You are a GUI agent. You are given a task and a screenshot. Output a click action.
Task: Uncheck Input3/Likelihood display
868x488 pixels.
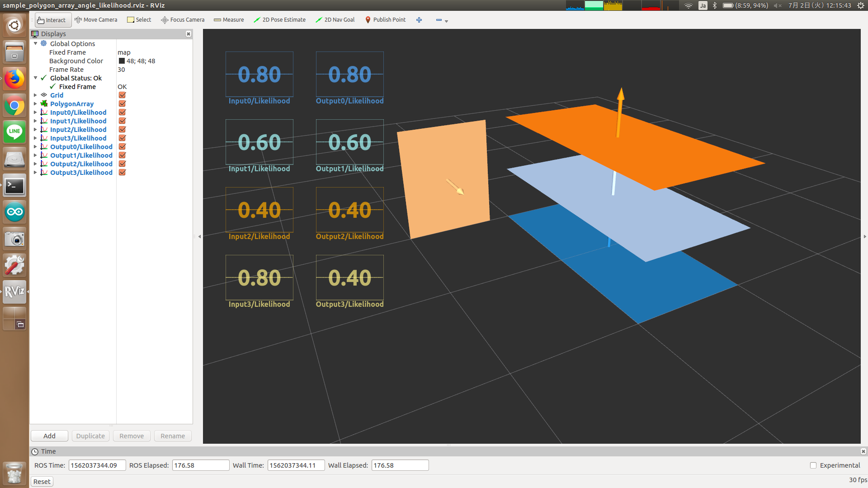pyautogui.click(x=122, y=138)
